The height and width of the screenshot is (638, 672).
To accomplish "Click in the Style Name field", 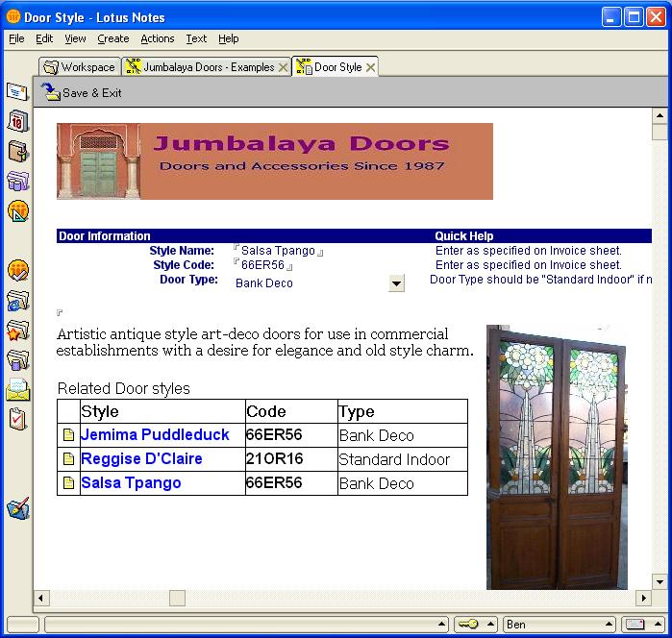I will coord(278,251).
